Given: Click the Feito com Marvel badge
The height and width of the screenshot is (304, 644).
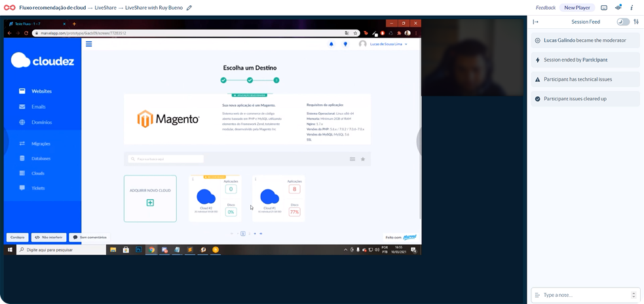Looking at the screenshot, I should pos(401,237).
